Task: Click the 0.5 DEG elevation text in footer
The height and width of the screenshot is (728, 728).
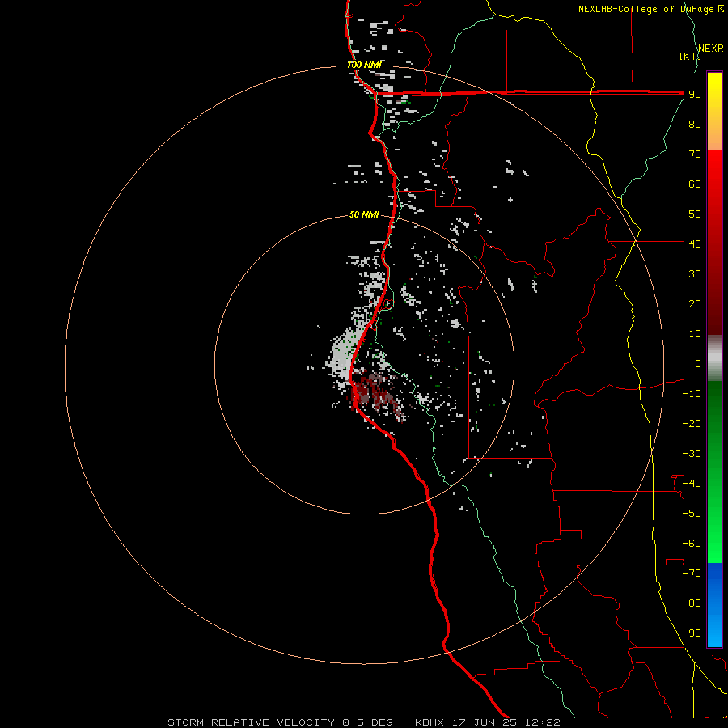Action: point(367,722)
